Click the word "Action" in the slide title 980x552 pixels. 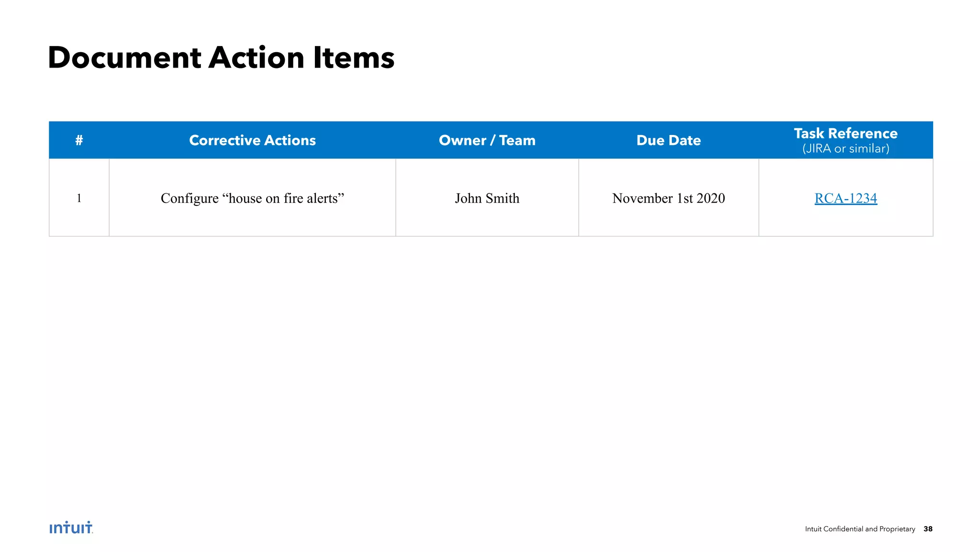256,58
